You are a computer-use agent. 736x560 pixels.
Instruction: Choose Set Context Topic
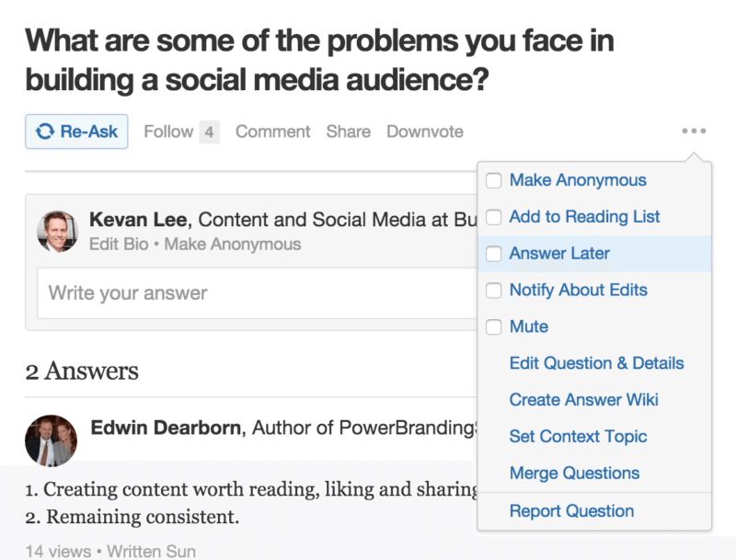point(578,437)
